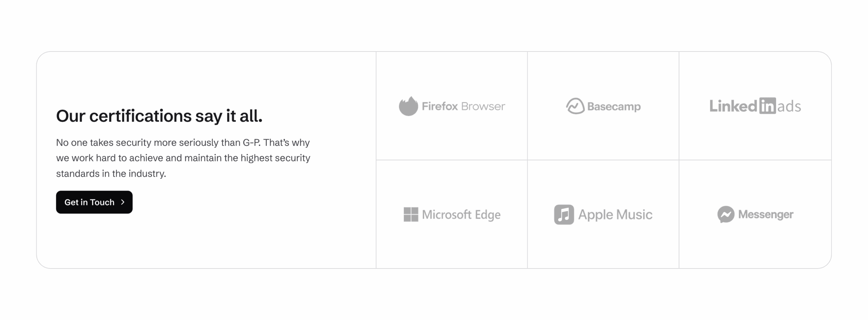The image size is (868, 320).
Task: Click the word 'Edge' in Microsoft logo
Action: pyautogui.click(x=488, y=215)
